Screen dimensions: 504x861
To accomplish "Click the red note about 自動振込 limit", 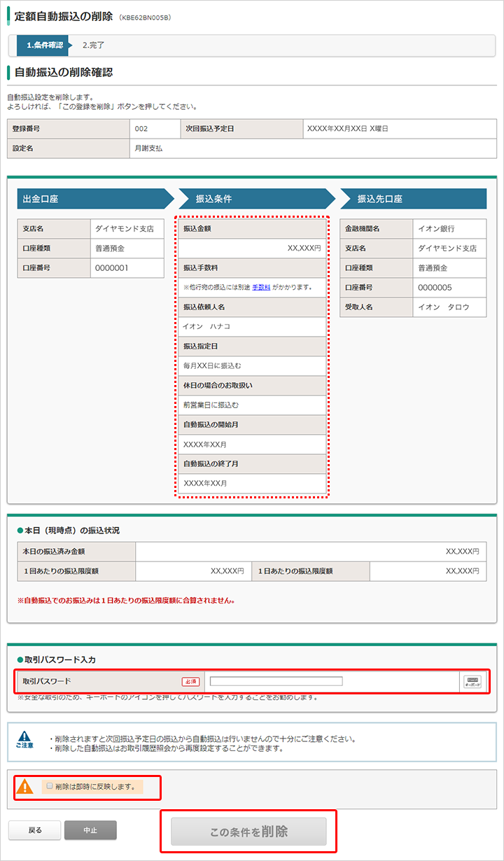I will 126,600.
